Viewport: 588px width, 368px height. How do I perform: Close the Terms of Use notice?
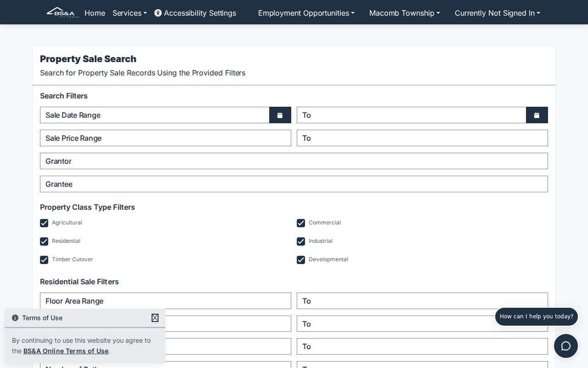click(x=155, y=318)
